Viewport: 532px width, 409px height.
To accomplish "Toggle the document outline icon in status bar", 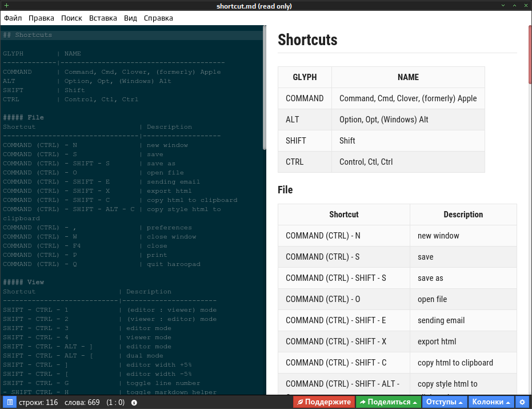I will point(10,402).
